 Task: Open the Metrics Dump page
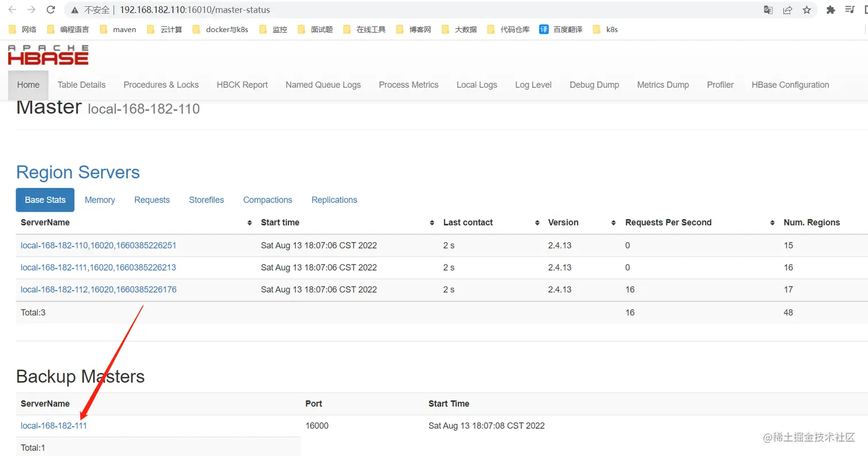pyautogui.click(x=663, y=85)
